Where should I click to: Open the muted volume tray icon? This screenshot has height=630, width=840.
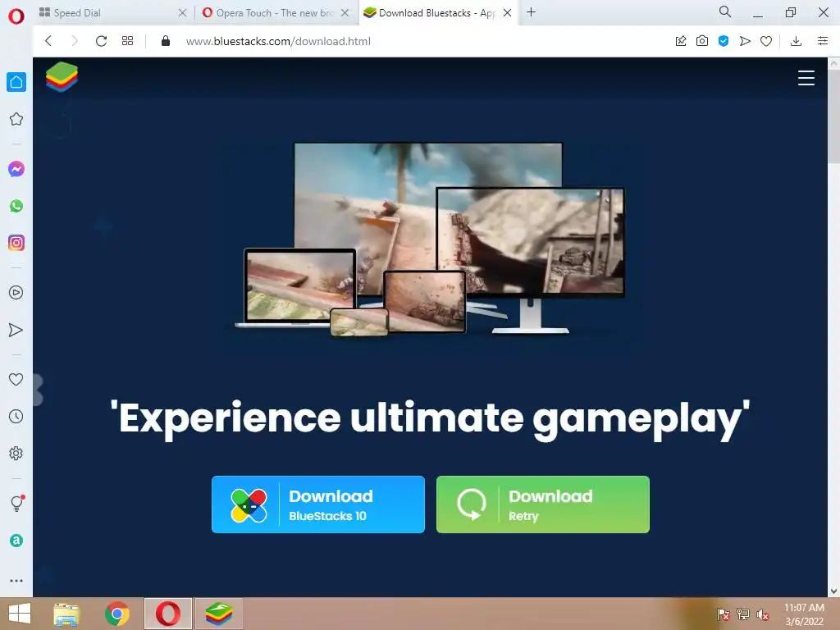(763, 614)
